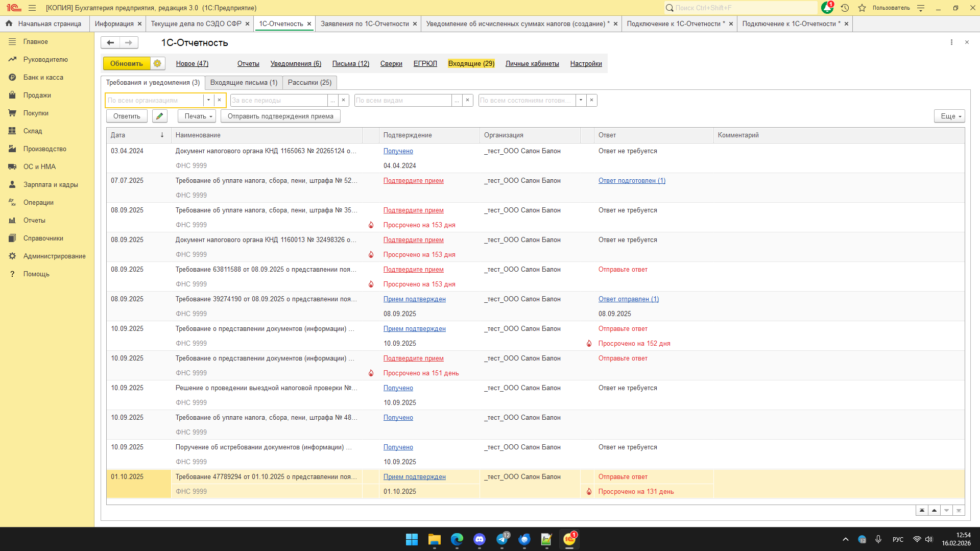This screenshot has height=551, width=980.
Task: Click the back arrow navigation button
Action: 110,42
